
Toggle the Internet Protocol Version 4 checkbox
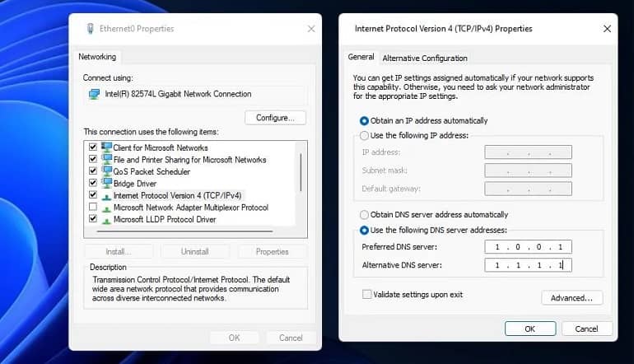(x=93, y=194)
